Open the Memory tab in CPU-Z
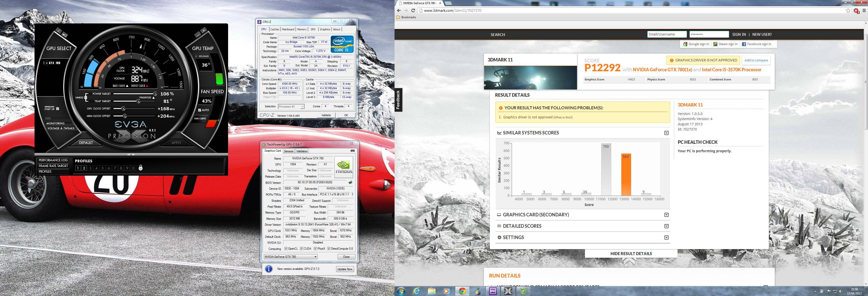Screen dimensions: 868x296 pos(302,29)
